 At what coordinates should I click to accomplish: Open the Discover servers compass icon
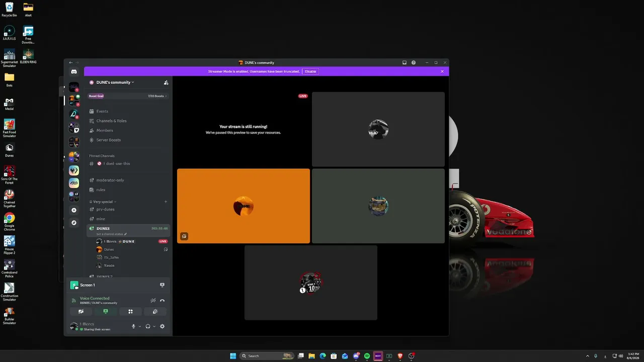pyautogui.click(x=74, y=223)
